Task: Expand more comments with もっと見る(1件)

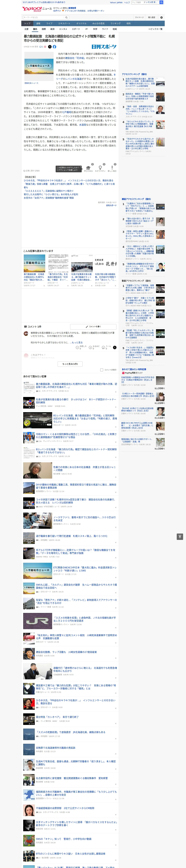Action: (x=70, y=364)
